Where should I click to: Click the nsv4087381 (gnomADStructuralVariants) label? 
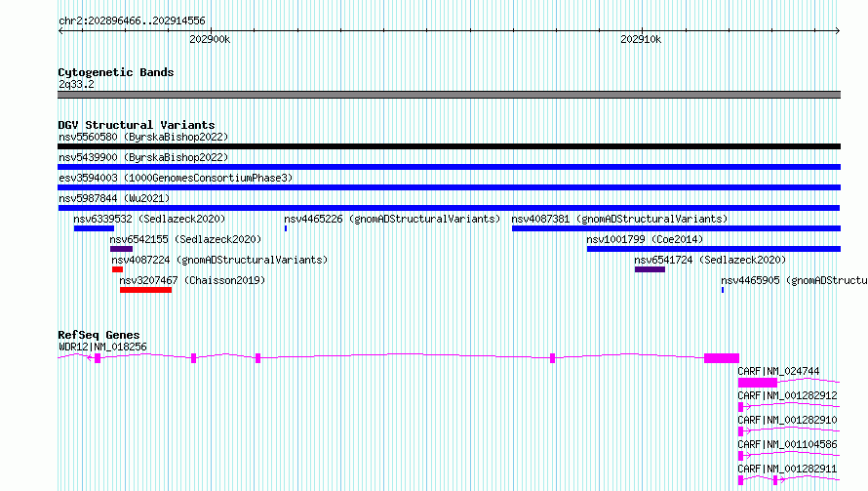(x=619, y=219)
